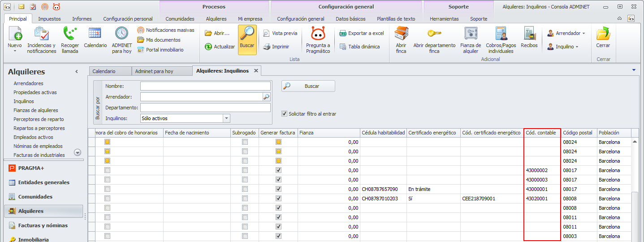644x242 pixels.
Task: Click Cobros/Pagos individuales icon
Action: click(x=501, y=34)
